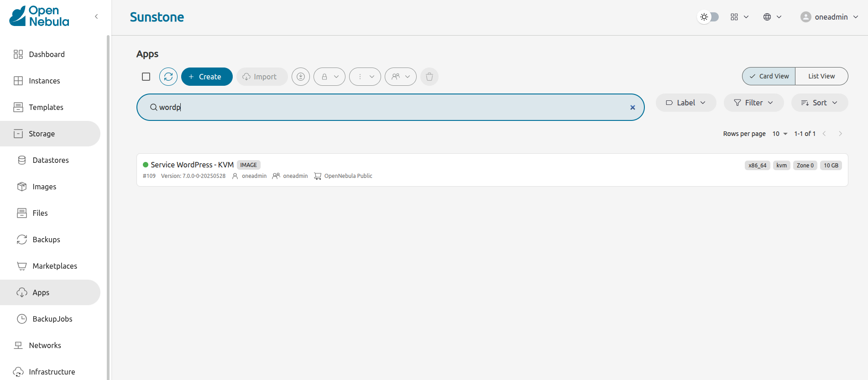The image size is (868, 380).
Task: Collapse the Storage section
Action: coord(50,134)
